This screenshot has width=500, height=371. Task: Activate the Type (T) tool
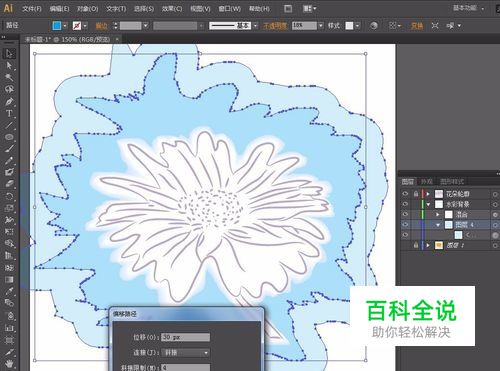click(x=9, y=113)
